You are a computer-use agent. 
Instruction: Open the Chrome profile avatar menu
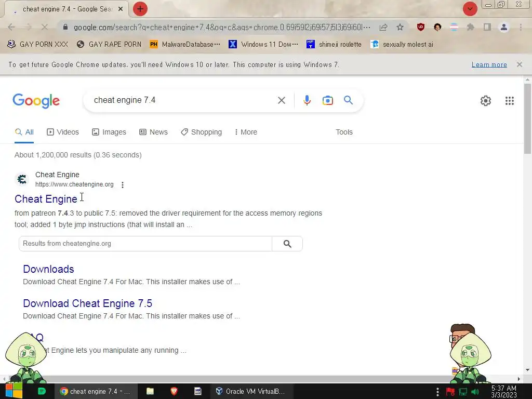pos(504,27)
